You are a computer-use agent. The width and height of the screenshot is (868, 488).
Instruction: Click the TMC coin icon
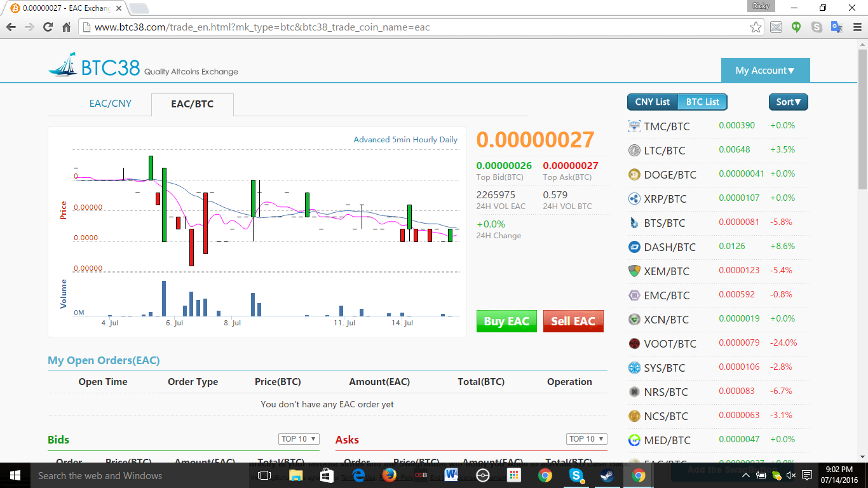[634, 126]
